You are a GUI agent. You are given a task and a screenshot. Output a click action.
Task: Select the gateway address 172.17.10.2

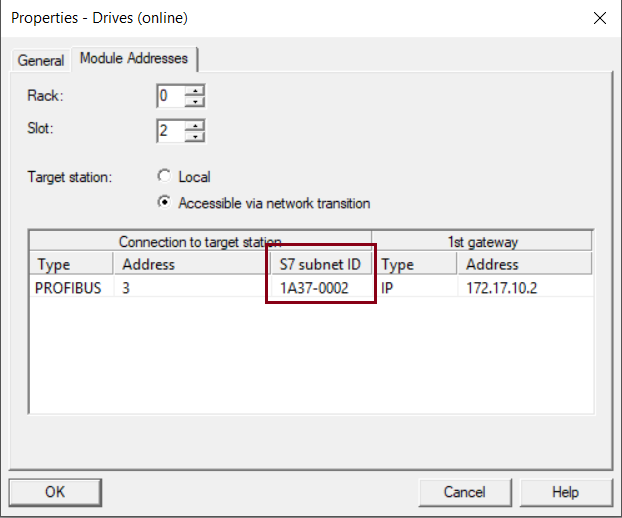point(525,288)
